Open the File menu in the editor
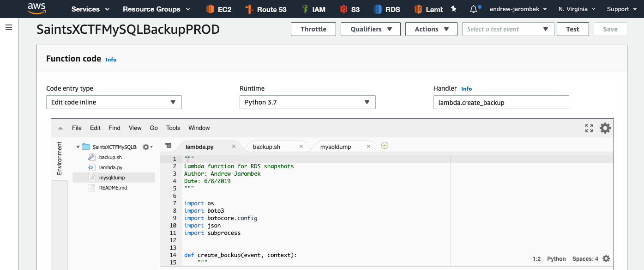Image resolution: width=644 pixels, height=270 pixels. [77, 128]
